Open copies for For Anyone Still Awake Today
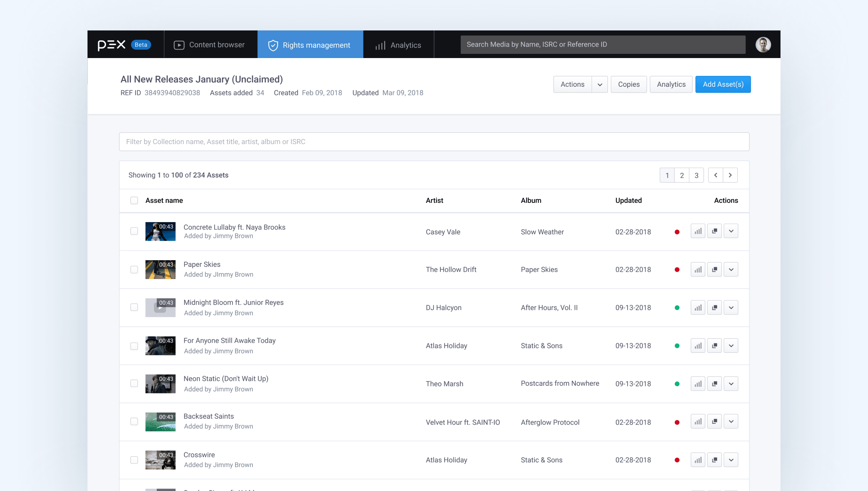868x491 pixels. 714,346
